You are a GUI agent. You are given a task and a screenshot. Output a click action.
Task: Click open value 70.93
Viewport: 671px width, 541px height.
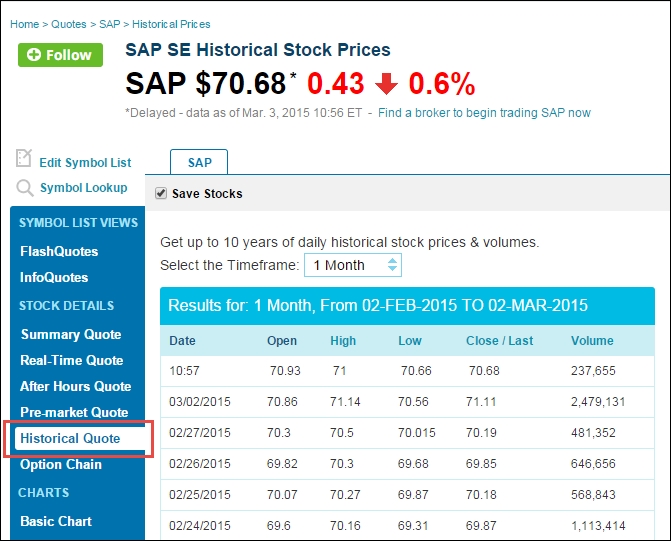285,371
